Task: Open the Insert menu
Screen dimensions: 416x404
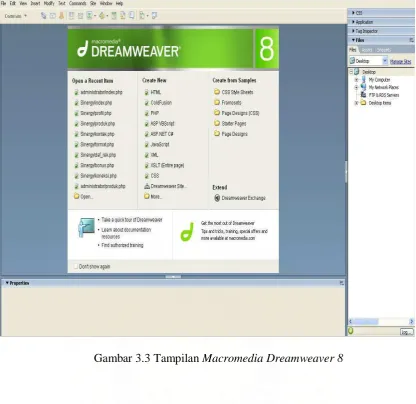Action: 35,3
